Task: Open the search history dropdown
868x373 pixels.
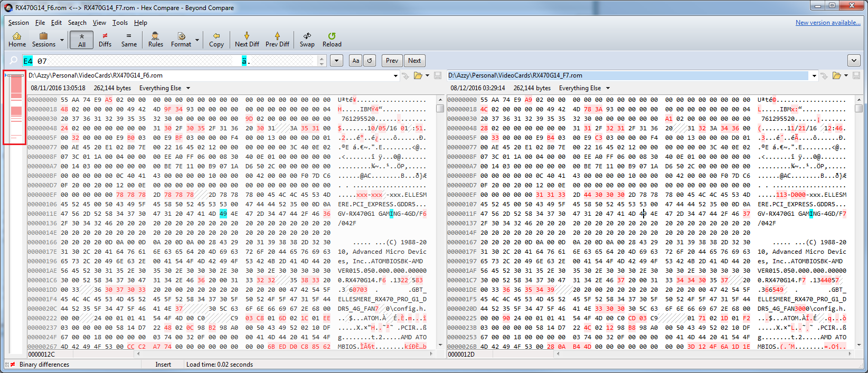Action: [337, 61]
